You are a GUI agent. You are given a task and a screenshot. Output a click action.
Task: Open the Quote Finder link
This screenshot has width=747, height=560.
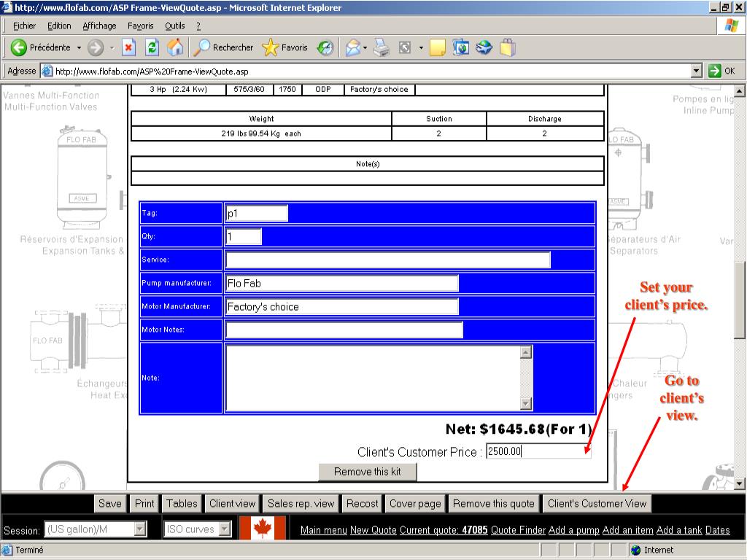(x=518, y=530)
